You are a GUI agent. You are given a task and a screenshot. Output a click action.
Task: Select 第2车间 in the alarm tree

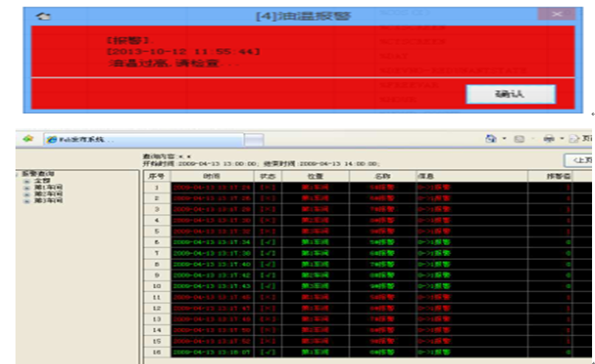coord(44,194)
